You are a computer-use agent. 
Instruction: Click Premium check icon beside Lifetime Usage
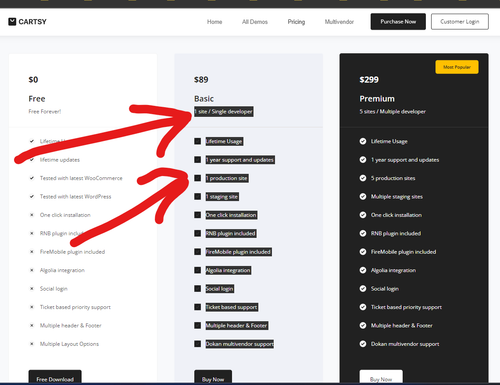[x=363, y=141]
